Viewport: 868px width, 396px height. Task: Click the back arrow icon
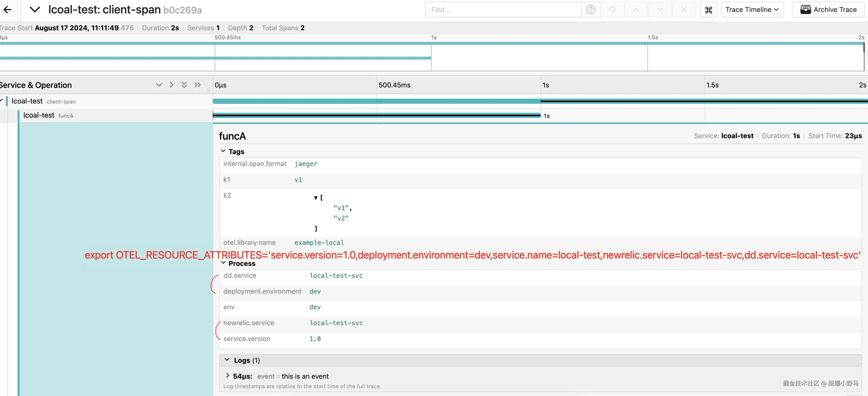click(7, 10)
